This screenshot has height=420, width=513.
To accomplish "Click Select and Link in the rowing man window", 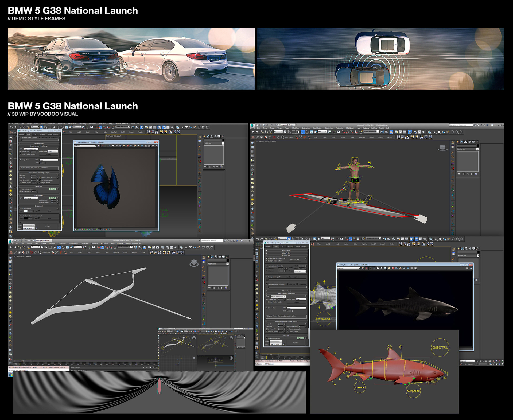I will click(262, 132).
